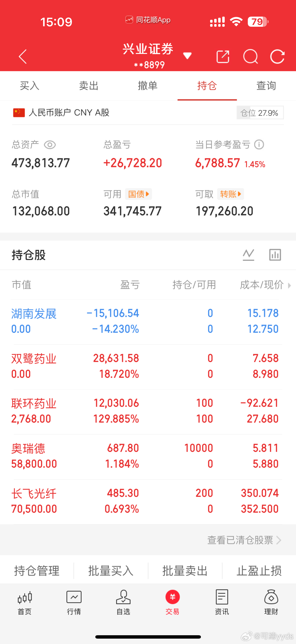296x644 pixels.
Task: Tap 人民币账户 CNY A股 account label
Action: (x=69, y=113)
